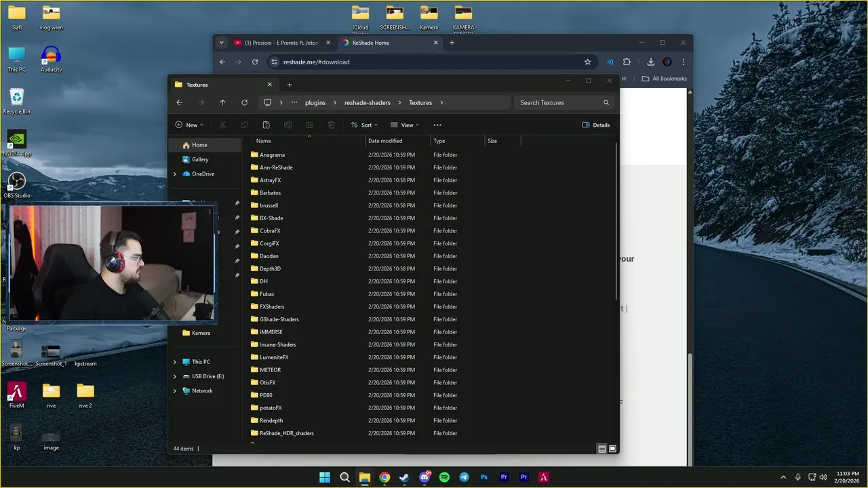Expand chevron after plugins in breadcrumb
The height and width of the screenshot is (488, 868).
click(335, 102)
